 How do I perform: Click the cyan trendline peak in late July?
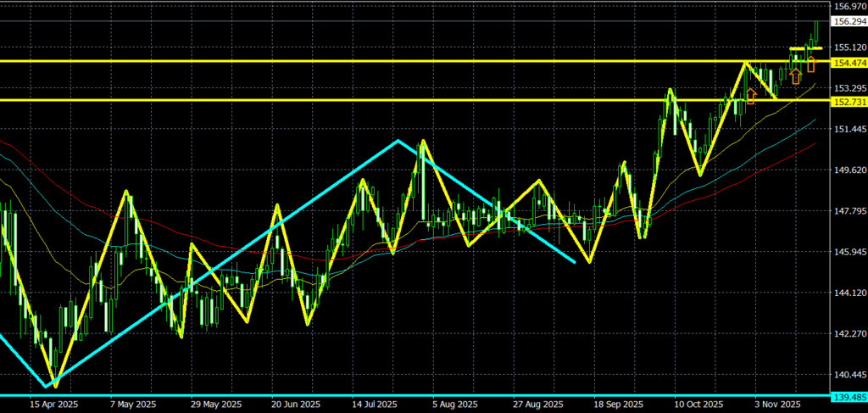click(x=398, y=140)
